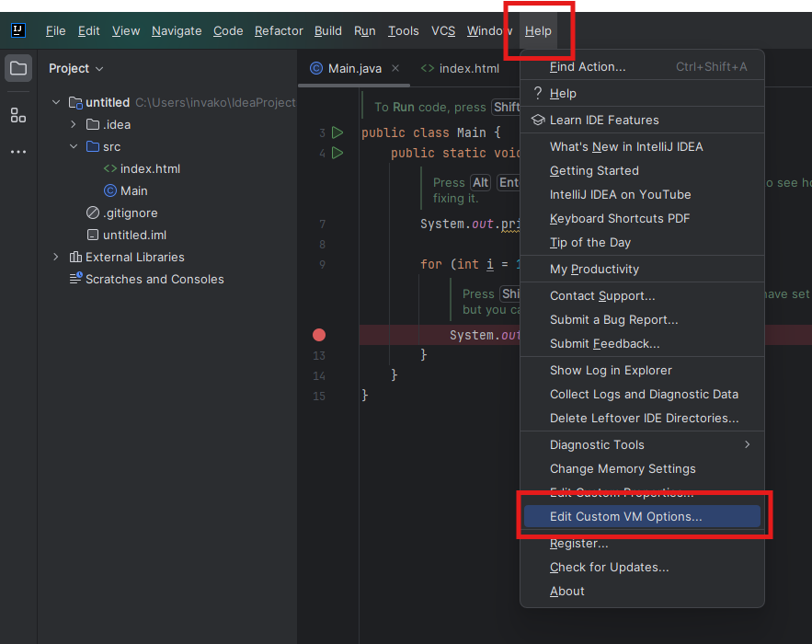Open the About dialog entry
This screenshot has width=812, height=644.
[x=642, y=591]
